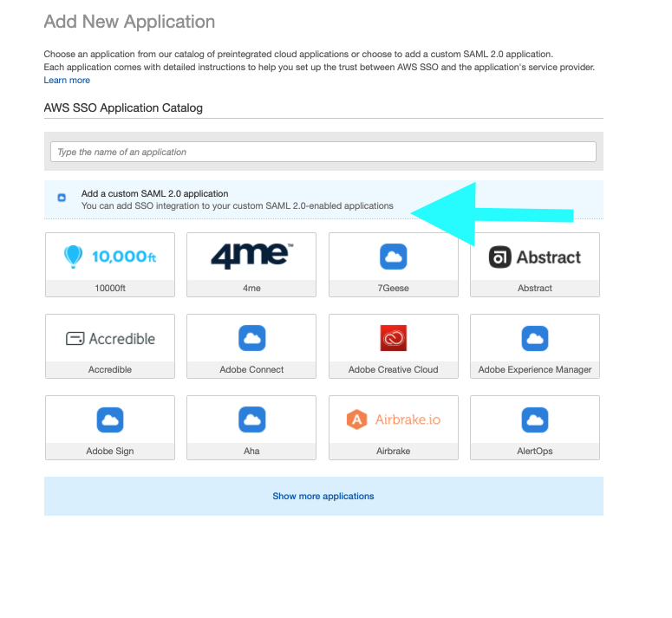
Task: Choose the Abstract logo
Action: click(534, 257)
